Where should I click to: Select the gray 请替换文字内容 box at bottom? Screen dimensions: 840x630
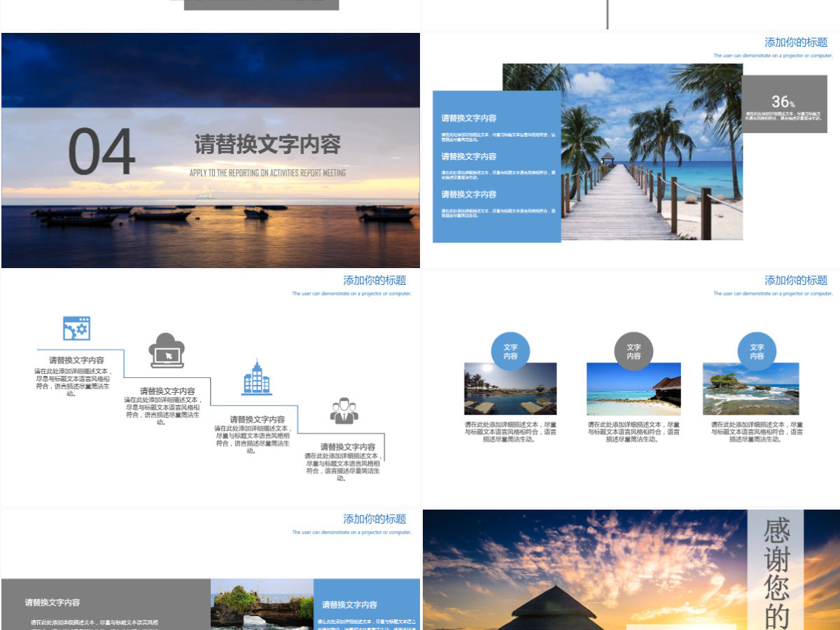[106, 604]
